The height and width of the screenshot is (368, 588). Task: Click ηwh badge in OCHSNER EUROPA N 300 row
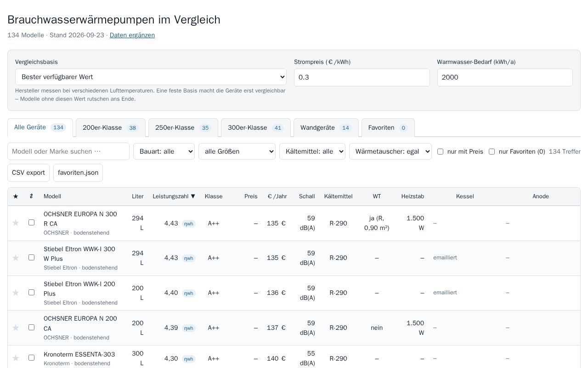click(x=189, y=224)
